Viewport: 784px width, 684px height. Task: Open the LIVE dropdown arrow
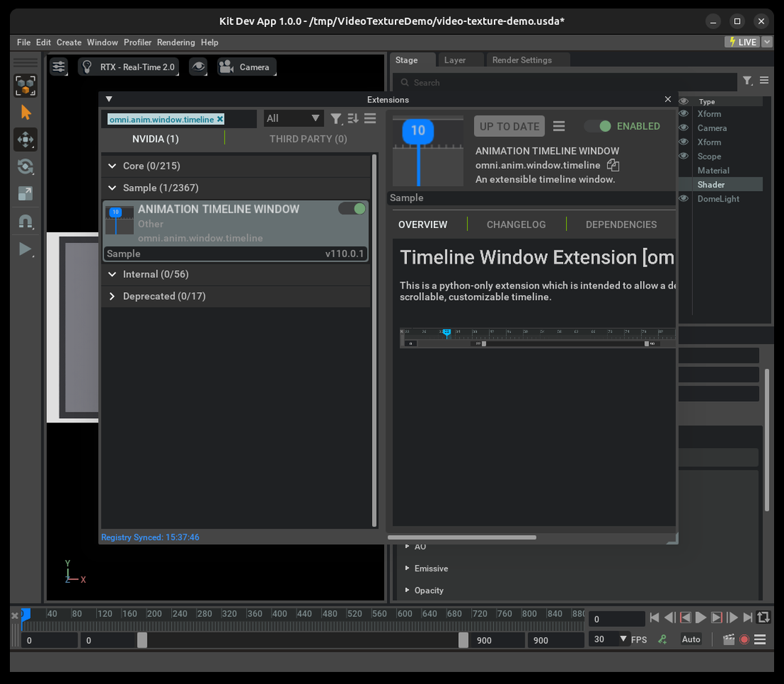tap(766, 42)
